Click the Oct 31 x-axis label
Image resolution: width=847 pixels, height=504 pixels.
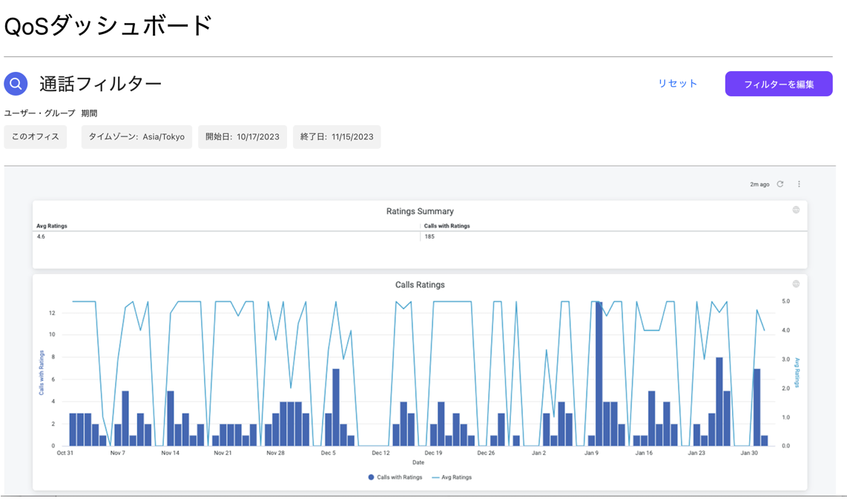tap(65, 453)
